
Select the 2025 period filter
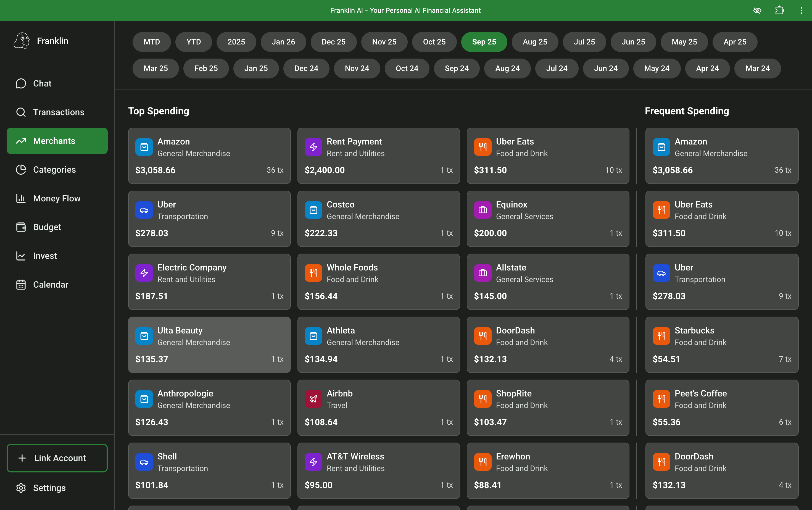tap(236, 42)
